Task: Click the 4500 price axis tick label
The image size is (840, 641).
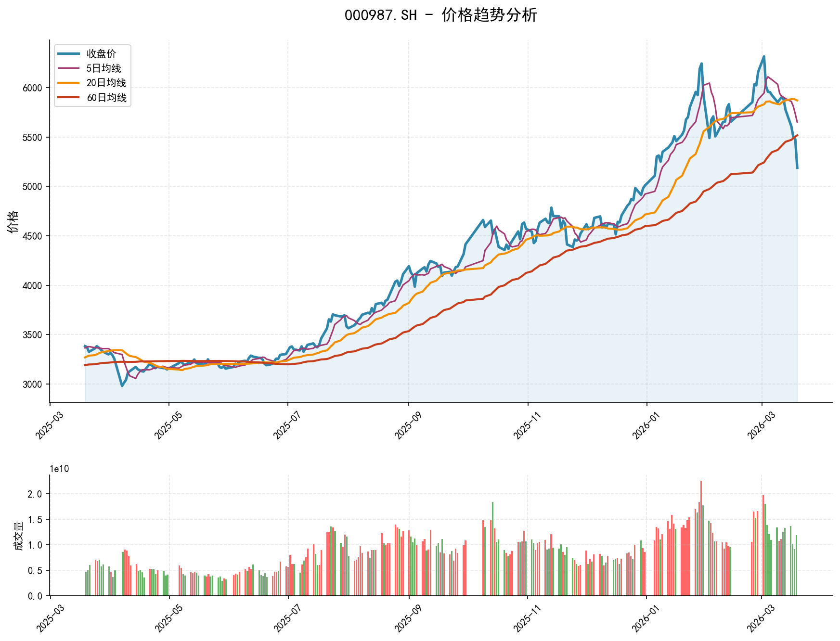Action: 33,236
